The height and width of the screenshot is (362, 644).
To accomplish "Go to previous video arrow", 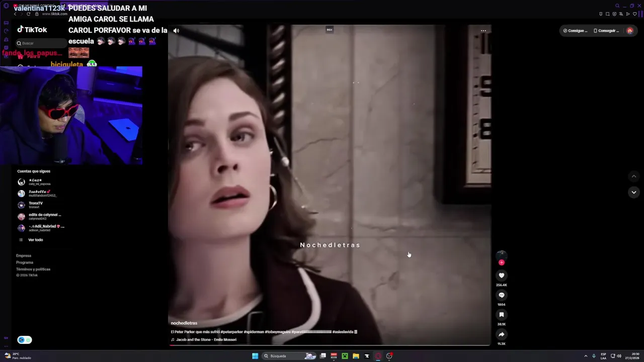I will 634,176.
